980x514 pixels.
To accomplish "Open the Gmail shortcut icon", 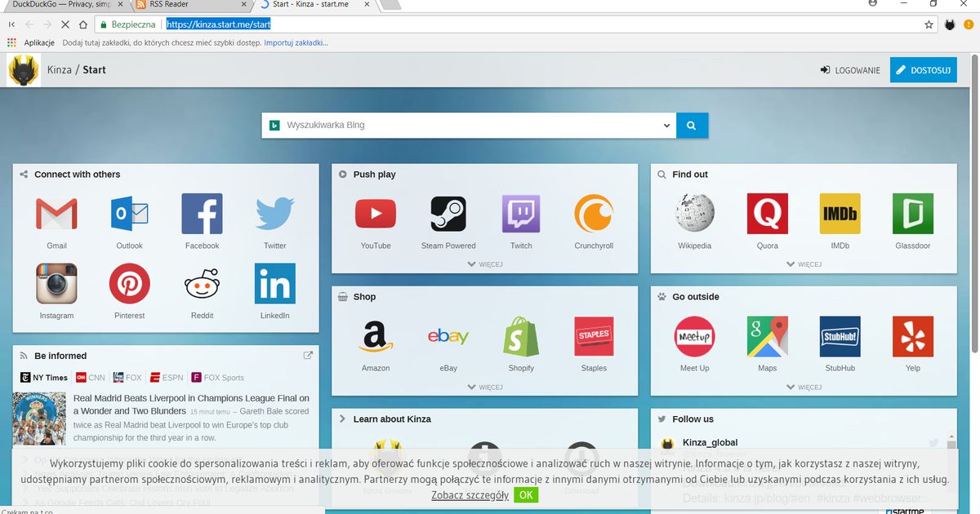I will [56, 214].
